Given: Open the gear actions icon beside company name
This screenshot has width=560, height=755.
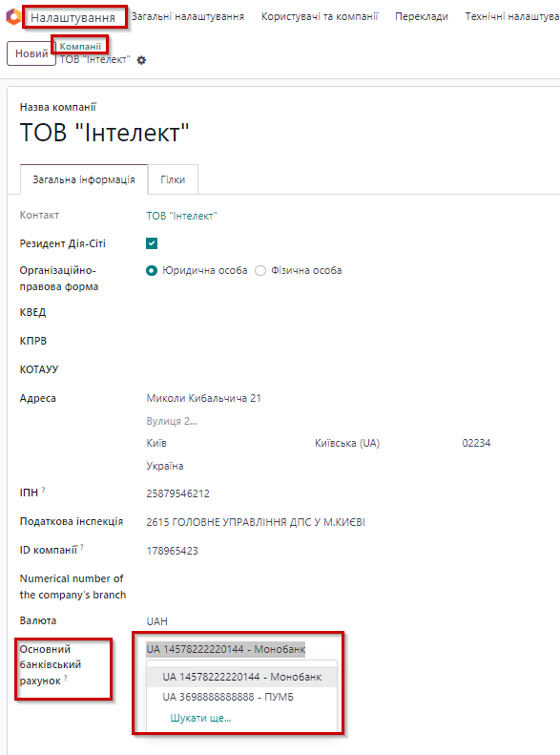Looking at the screenshot, I should coord(141,60).
